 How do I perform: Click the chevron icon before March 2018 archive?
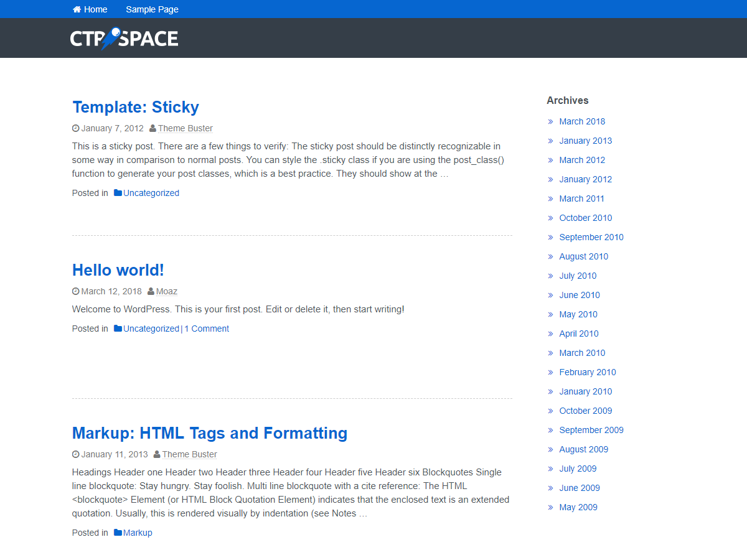pos(550,121)
